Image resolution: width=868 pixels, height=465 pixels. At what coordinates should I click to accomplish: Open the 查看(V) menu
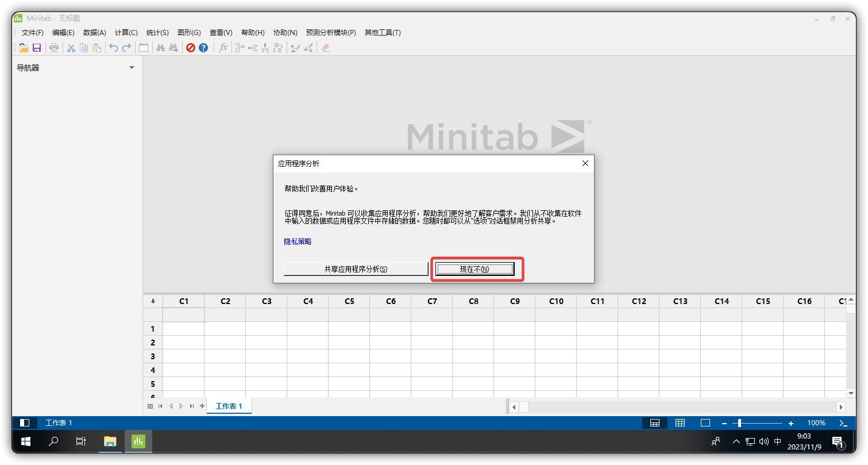coord(221,33)
